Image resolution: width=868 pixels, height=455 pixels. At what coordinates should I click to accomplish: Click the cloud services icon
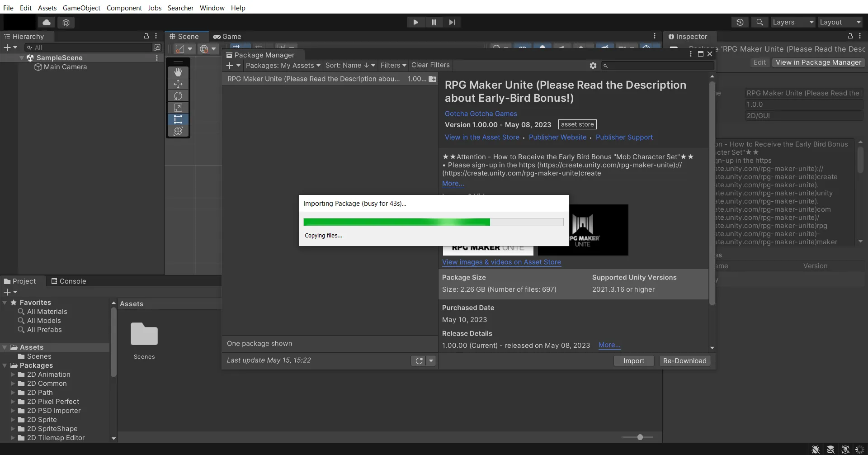[47, 22]
